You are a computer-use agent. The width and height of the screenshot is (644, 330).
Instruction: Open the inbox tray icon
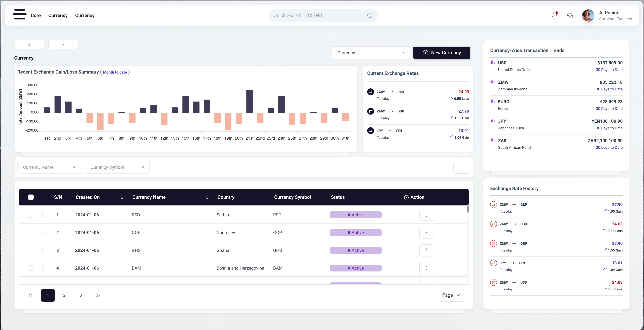pyautogui.click(x=569, y=16)
